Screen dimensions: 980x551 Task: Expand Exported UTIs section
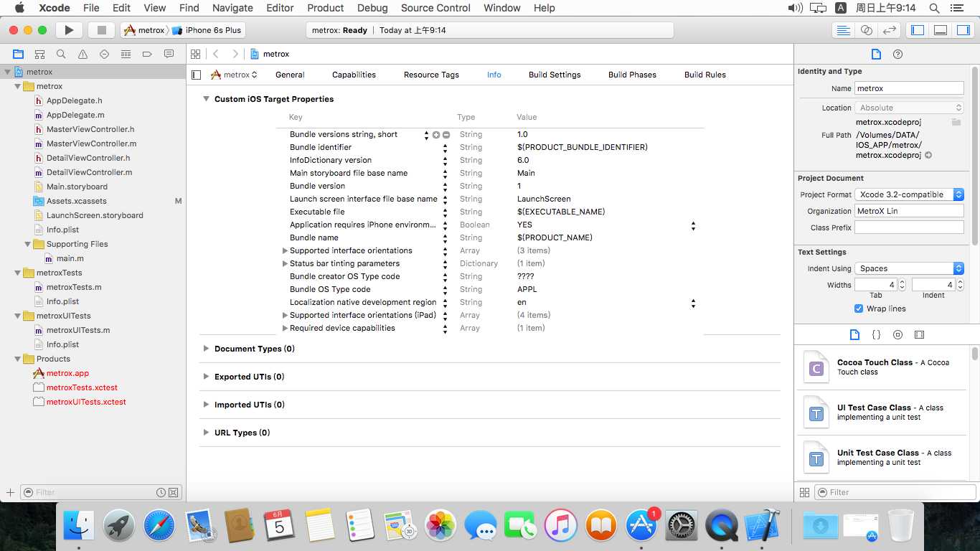point(206,377)
